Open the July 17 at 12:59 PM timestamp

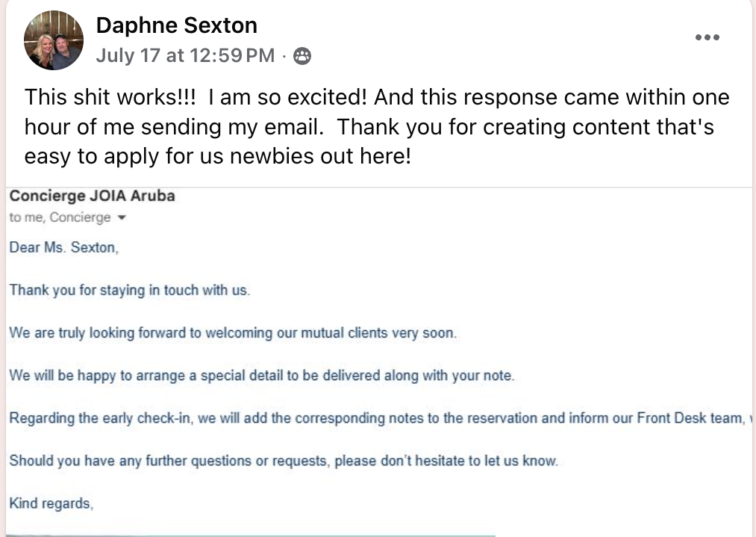click(185, 55)
